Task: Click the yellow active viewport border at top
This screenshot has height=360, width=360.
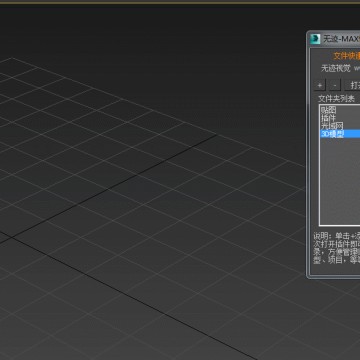Action: pos(180,3)
